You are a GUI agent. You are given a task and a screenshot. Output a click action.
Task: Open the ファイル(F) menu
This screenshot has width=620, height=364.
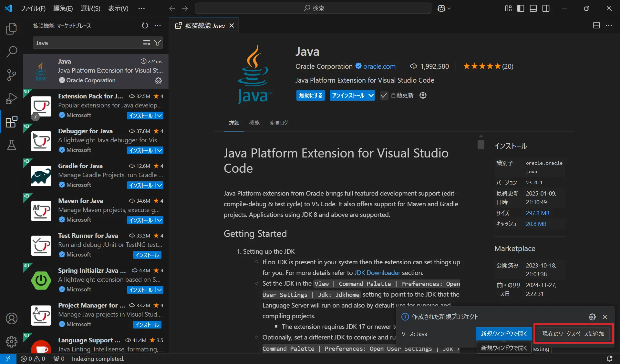(x=33, y=8)
